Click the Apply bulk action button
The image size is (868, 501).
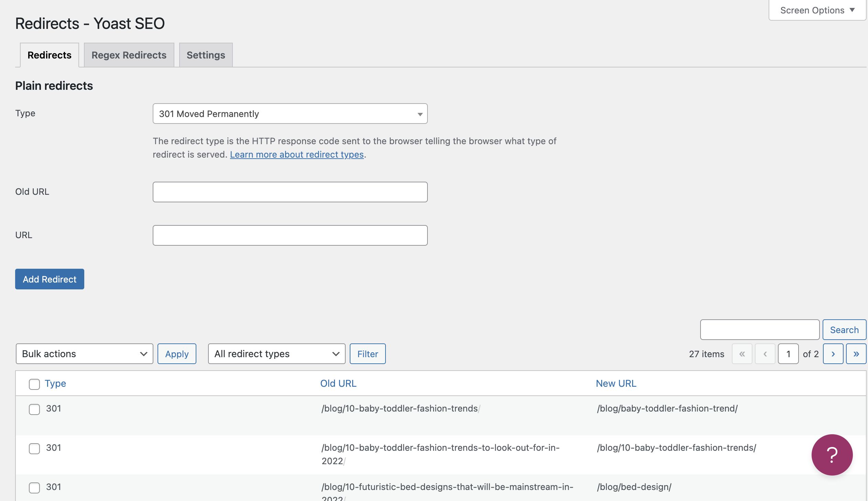(177, 354)
